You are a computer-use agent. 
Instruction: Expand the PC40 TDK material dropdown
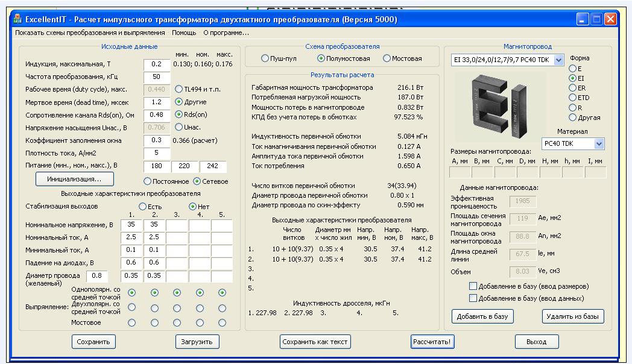598,143
